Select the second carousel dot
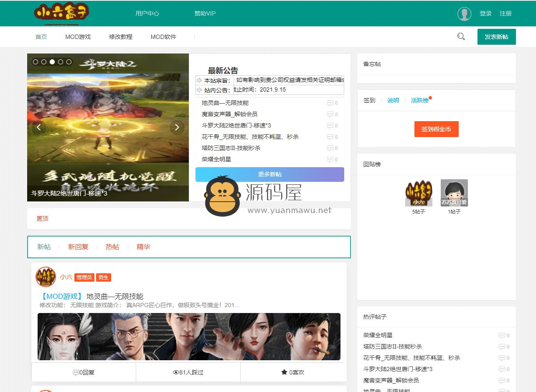This screenshot has width=536, height=392. click(x=44, y=62)
